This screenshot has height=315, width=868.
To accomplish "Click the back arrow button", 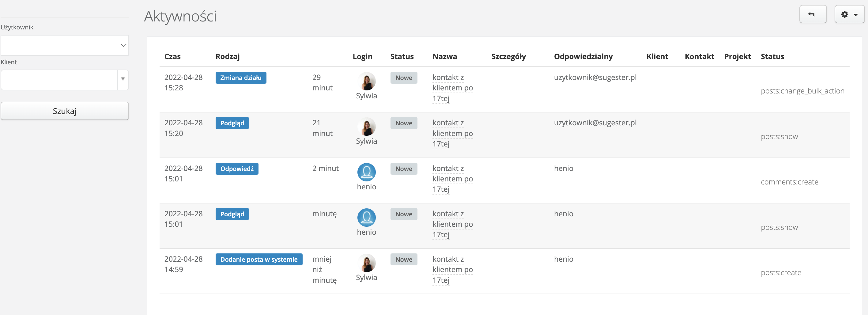I will [812, 14].
